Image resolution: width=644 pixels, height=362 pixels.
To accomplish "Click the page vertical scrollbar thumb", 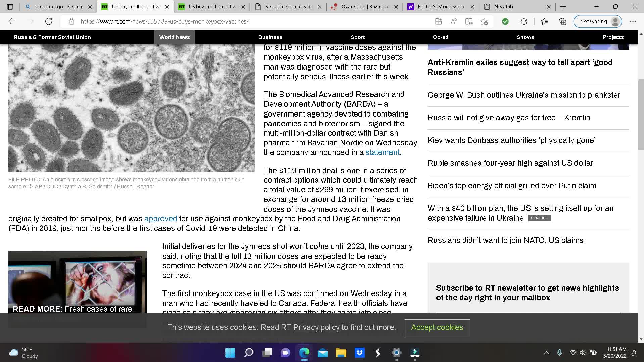I will click(x=641, y=114).
